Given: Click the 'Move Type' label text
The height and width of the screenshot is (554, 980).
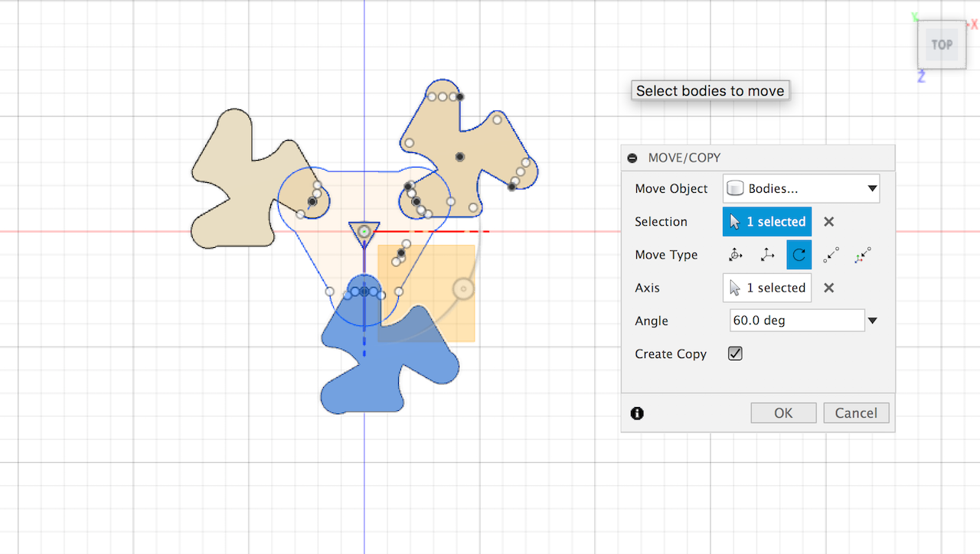Looking at the screenshot, I should [666, 256].
